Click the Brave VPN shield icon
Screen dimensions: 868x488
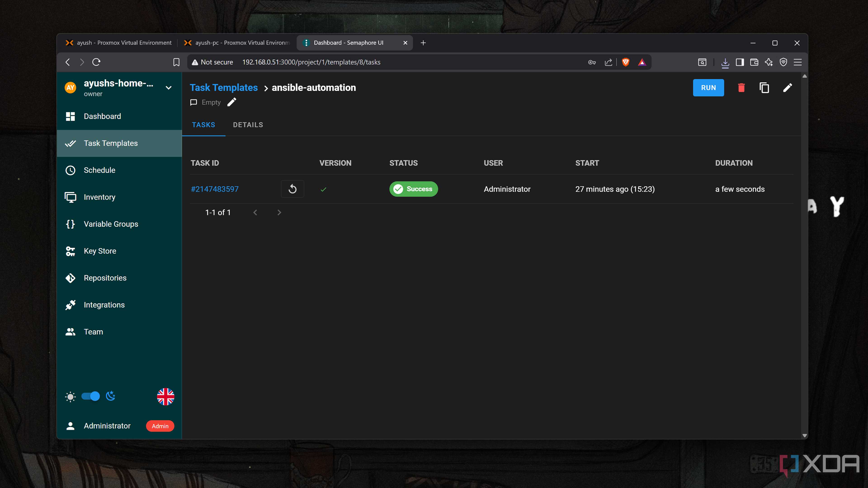pyautogui.click(x=783, y=62)
